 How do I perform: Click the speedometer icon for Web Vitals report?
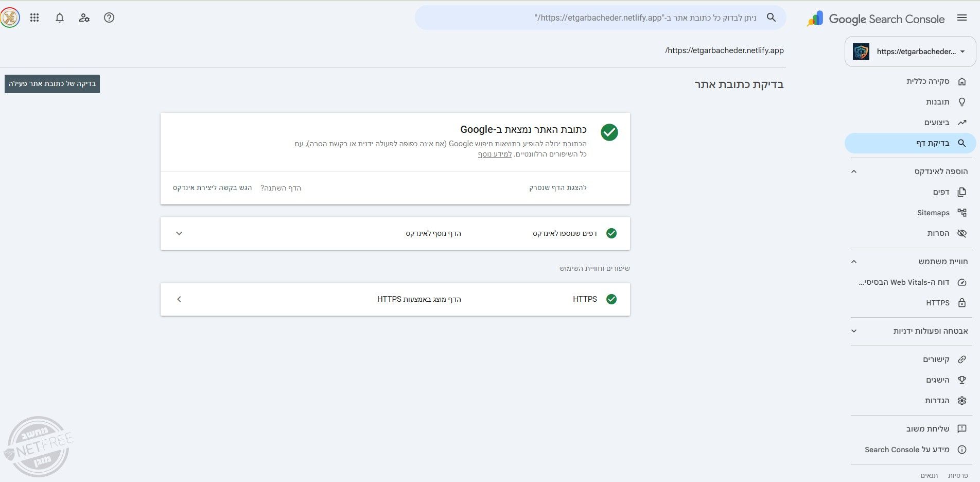(961, 282)
